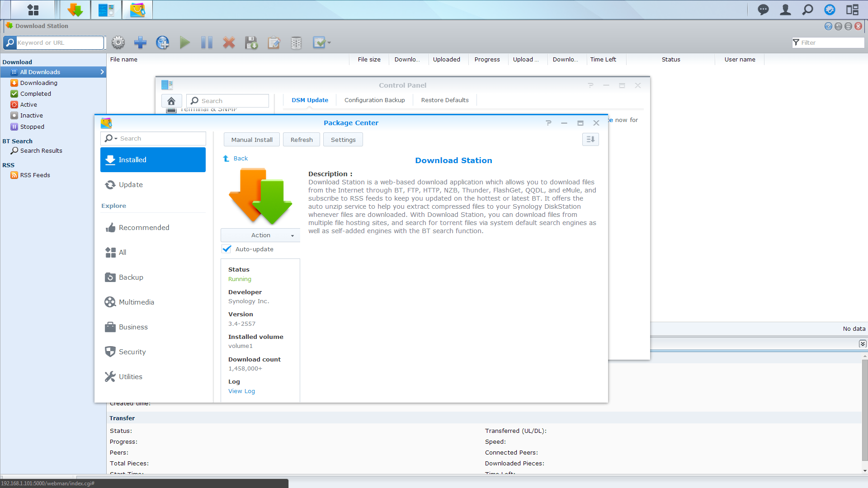Screen dimensions: 868x488
Task: Go to Control Panel home icon
Action: (x=171, y=101)
